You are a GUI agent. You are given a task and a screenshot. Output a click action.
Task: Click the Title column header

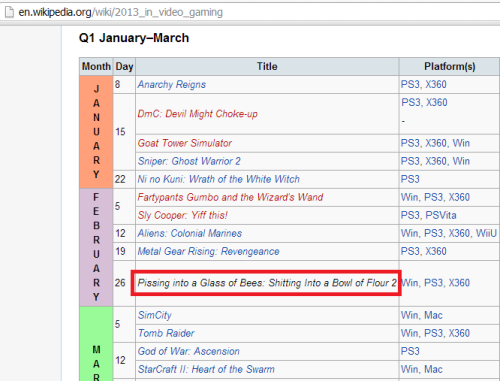point(267,66)
